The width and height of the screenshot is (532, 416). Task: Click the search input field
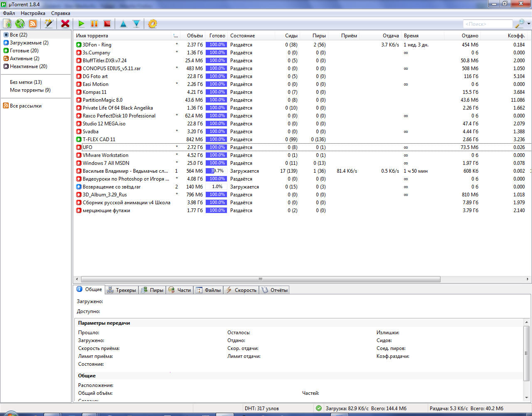pyautogui.click(x=488, y=24)
